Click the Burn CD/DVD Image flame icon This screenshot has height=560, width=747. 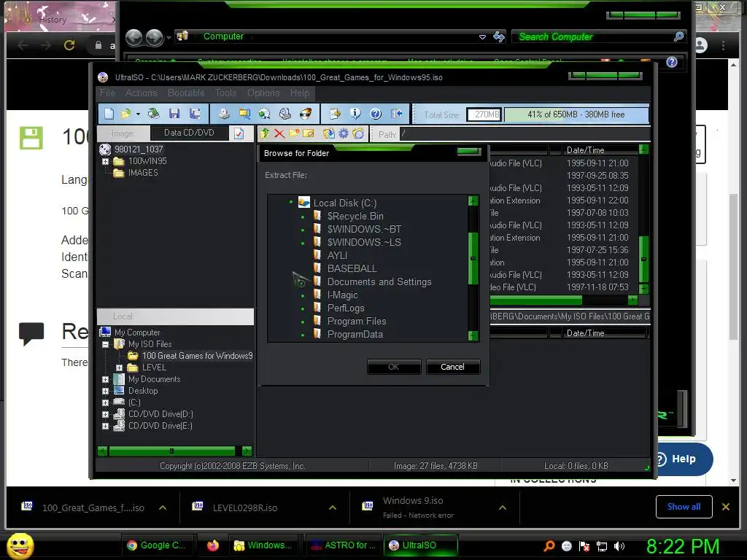306,114
